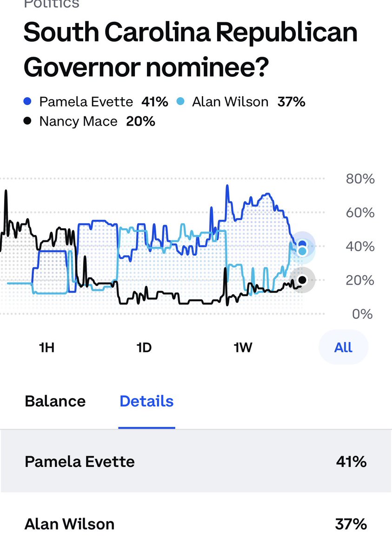Click Alan Wilson chart endpoint marker
392x558 pixels.
click(302, 252)
